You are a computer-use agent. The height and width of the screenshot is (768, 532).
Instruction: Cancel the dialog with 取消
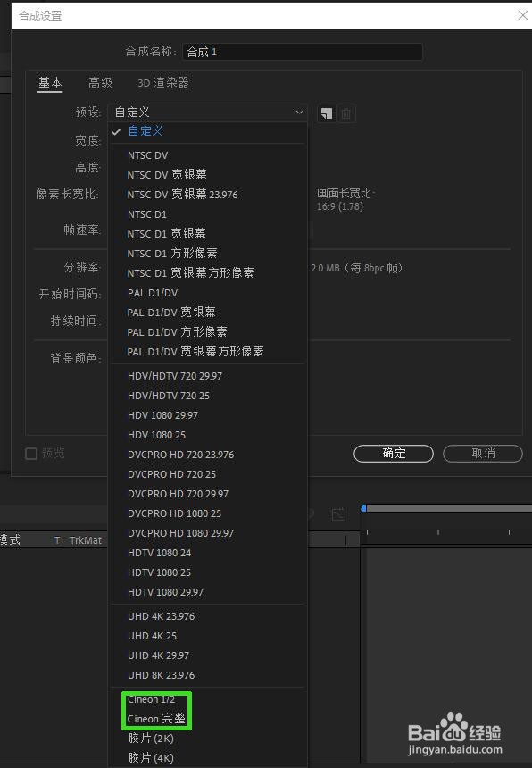483,454
